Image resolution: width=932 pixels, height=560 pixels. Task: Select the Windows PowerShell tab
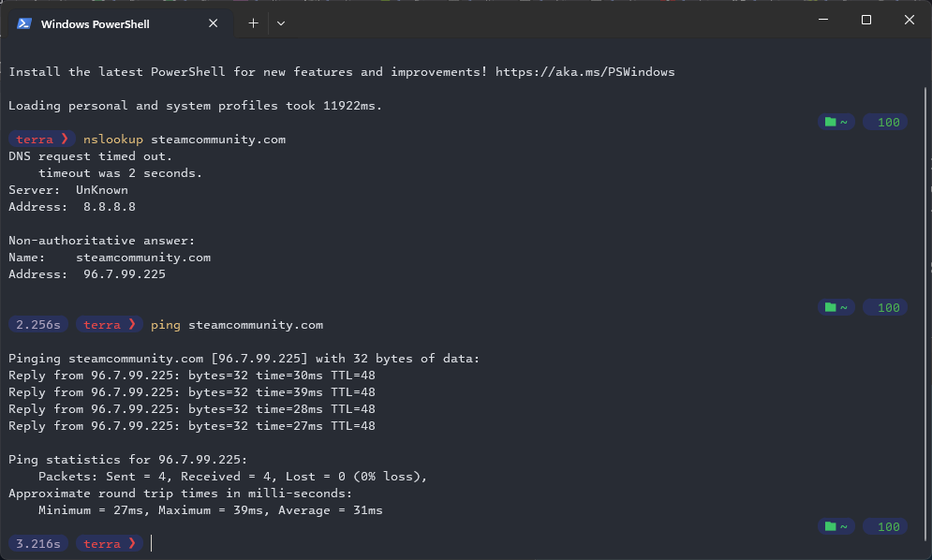[x=121, y=23]
